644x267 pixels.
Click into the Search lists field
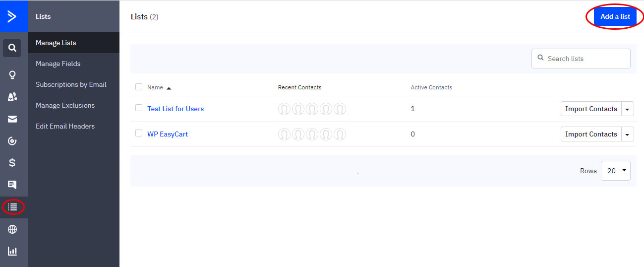585,59
